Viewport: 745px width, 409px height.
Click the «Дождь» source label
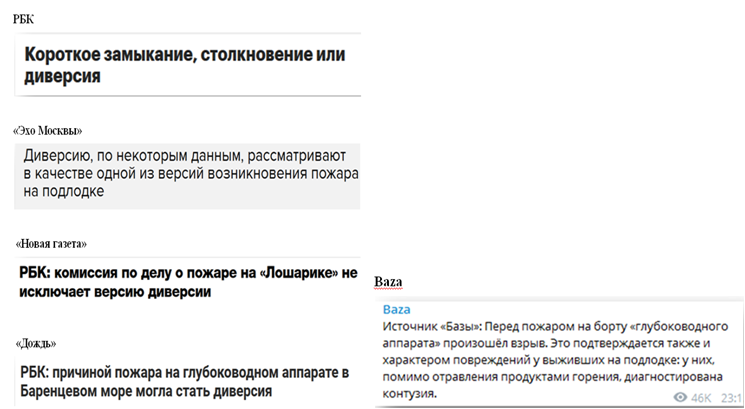pyautogui.click(x=36, y=343)
